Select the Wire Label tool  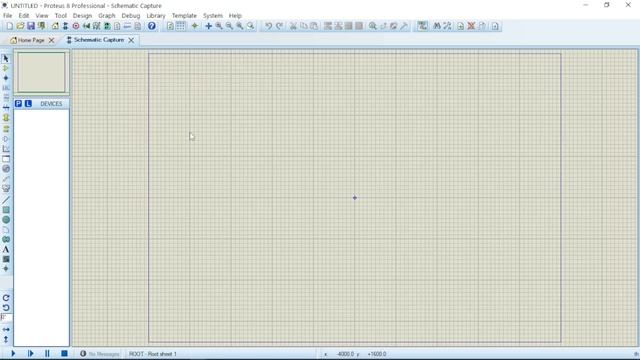point(6,88)
